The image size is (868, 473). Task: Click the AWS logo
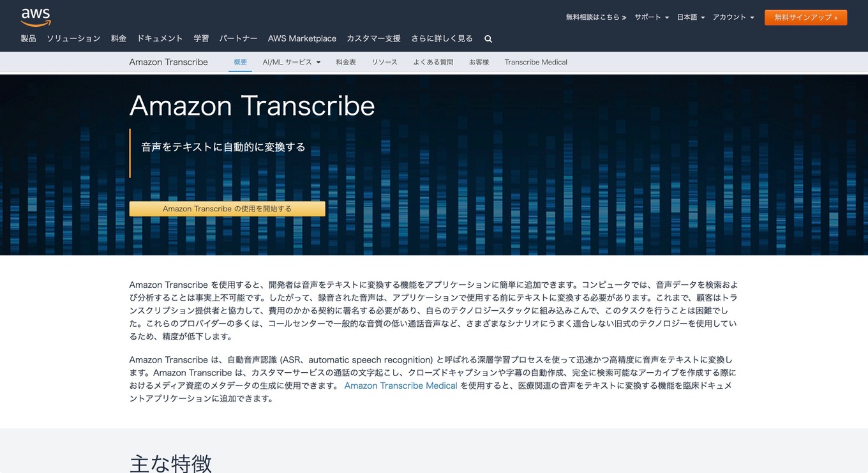(x=36, y=17)
